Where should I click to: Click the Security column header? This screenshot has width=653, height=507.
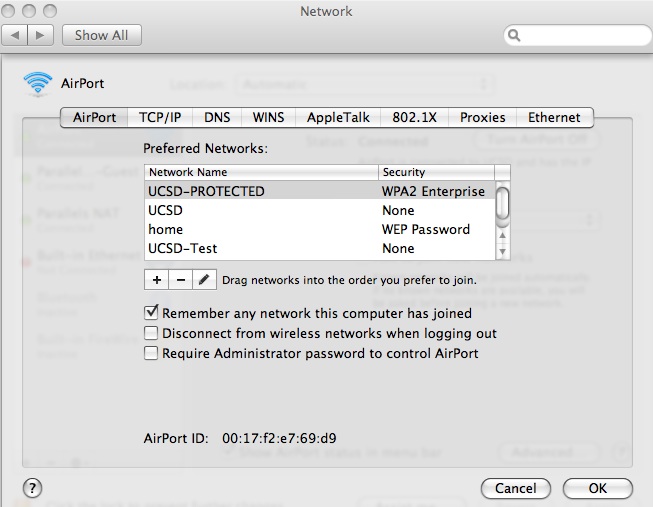pos(435,172)
